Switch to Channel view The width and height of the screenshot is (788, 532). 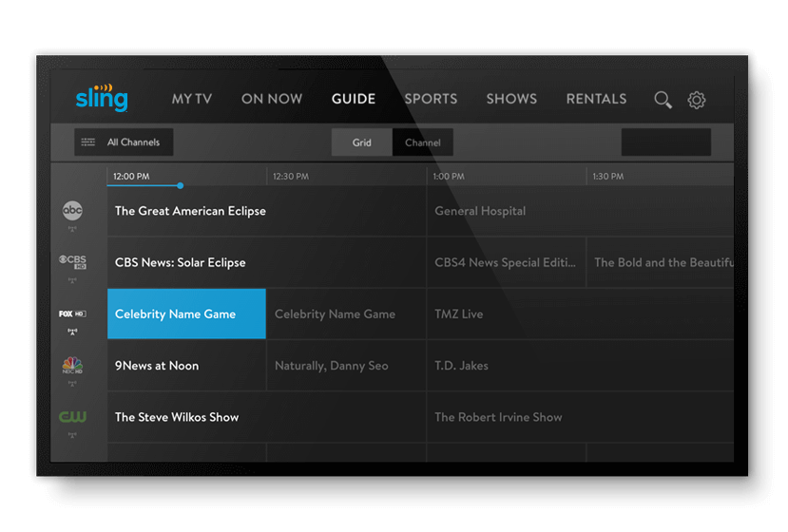pos(423,142)
